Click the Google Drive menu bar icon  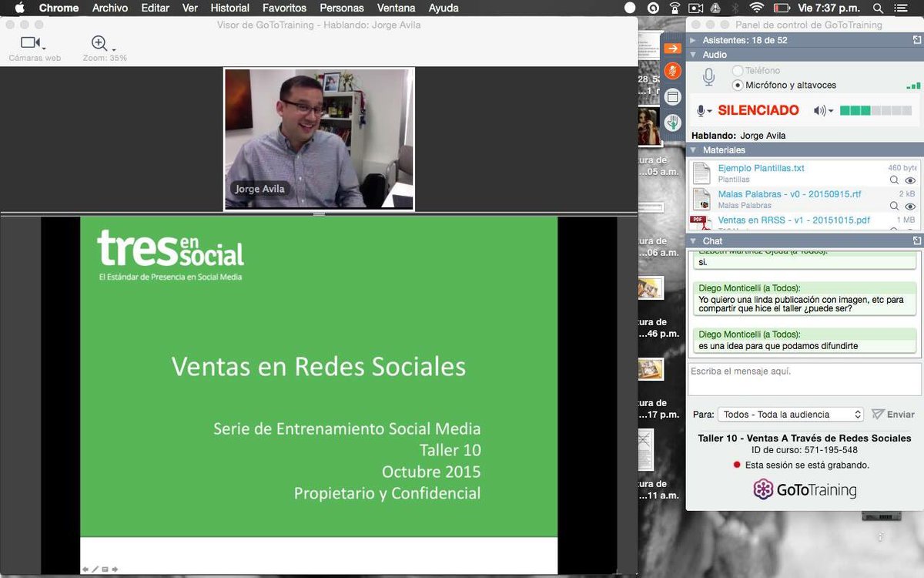pyautogui.click(x=716, y=8)
